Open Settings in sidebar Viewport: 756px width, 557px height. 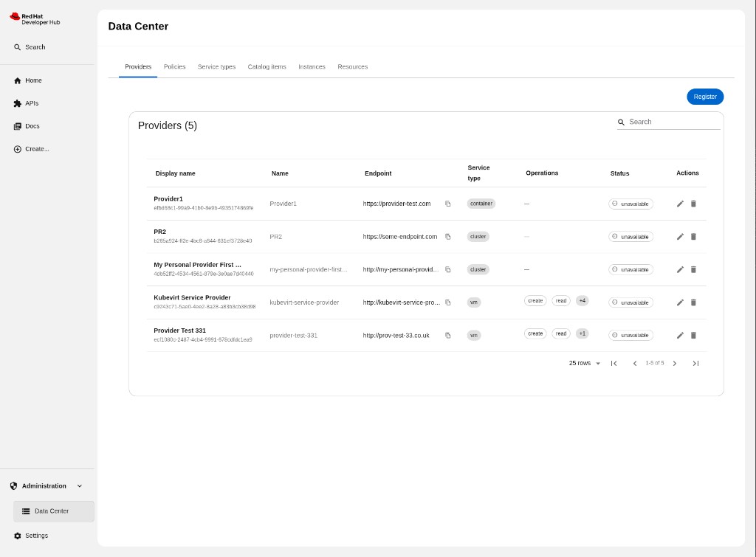coord(31,536)
